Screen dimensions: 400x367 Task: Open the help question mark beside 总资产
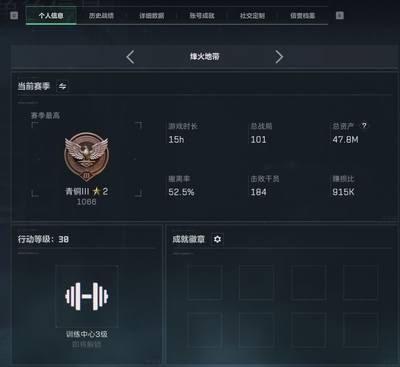[364, 126]
